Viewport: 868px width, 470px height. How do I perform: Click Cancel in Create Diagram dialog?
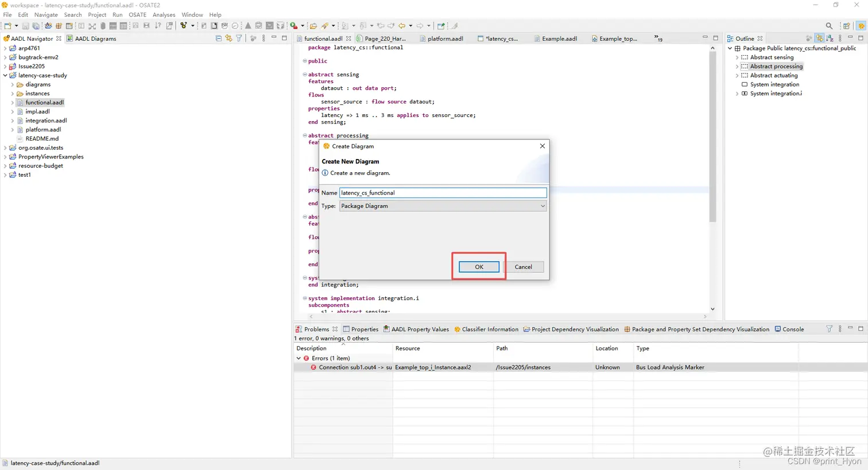pyautogui.click(x=523, y=267)
